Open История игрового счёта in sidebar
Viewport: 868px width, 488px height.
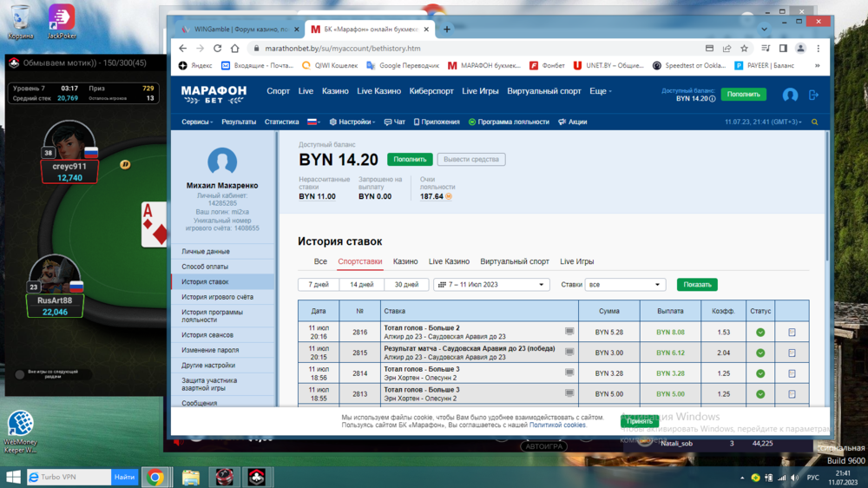tap(217, 297)
